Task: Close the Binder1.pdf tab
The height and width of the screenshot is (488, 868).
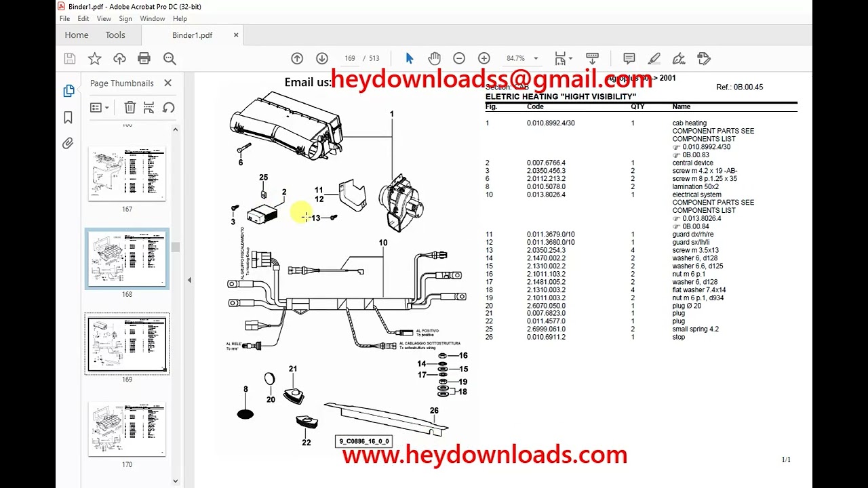Action: [x=236, y=35]
